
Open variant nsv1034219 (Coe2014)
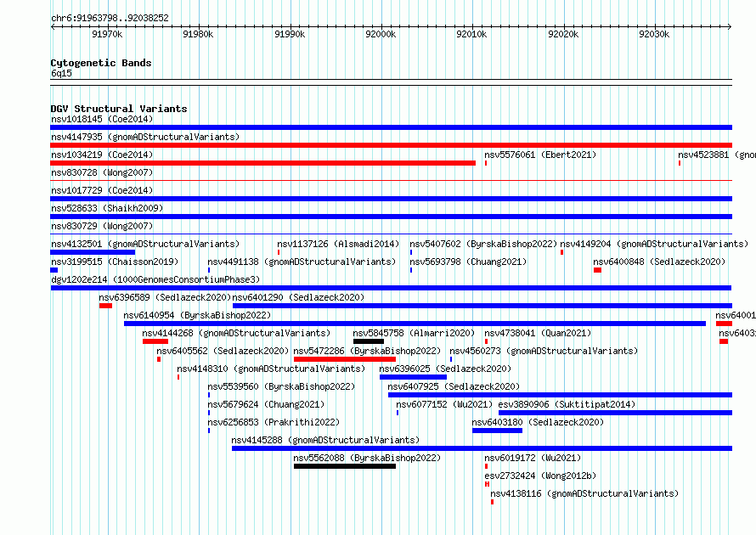click(x=102, y=155)
